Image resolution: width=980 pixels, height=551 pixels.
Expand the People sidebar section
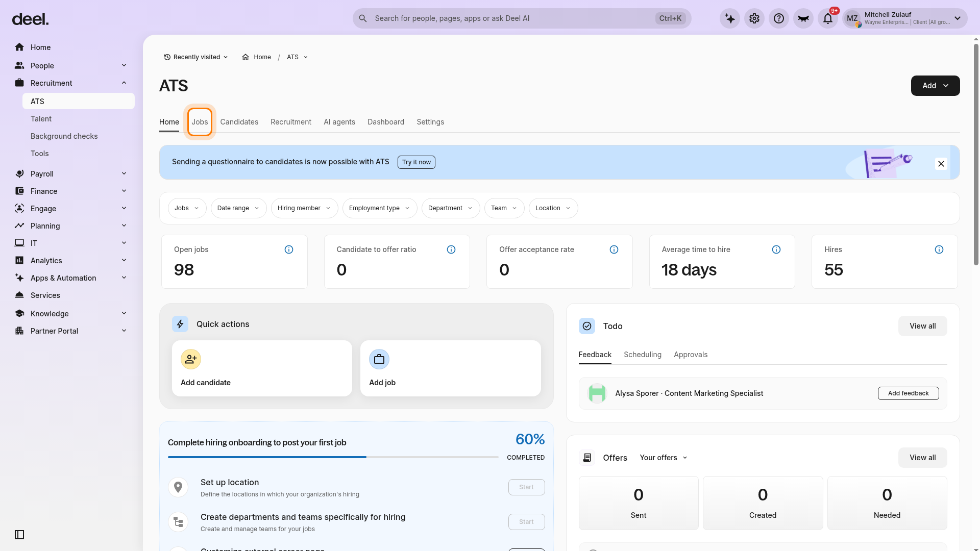coord(124,66)
